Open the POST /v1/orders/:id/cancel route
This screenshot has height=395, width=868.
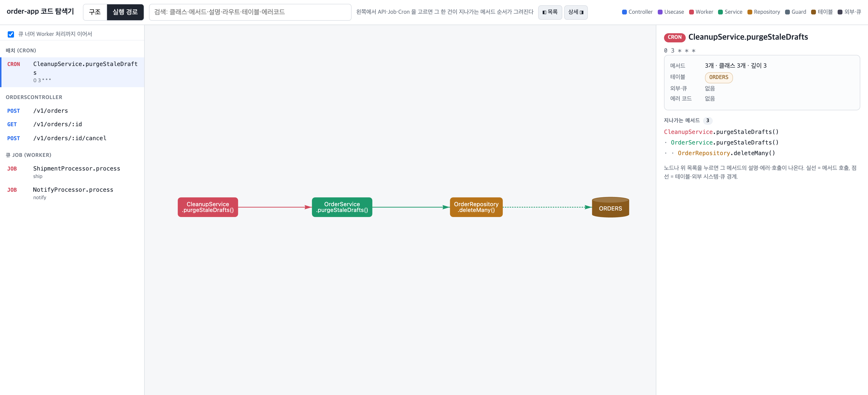[x=72, y=138]
